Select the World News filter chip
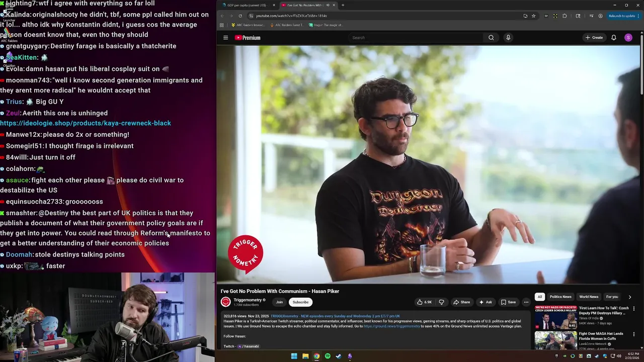This screenshot has width=644, height=362. [x=589, y=297]
